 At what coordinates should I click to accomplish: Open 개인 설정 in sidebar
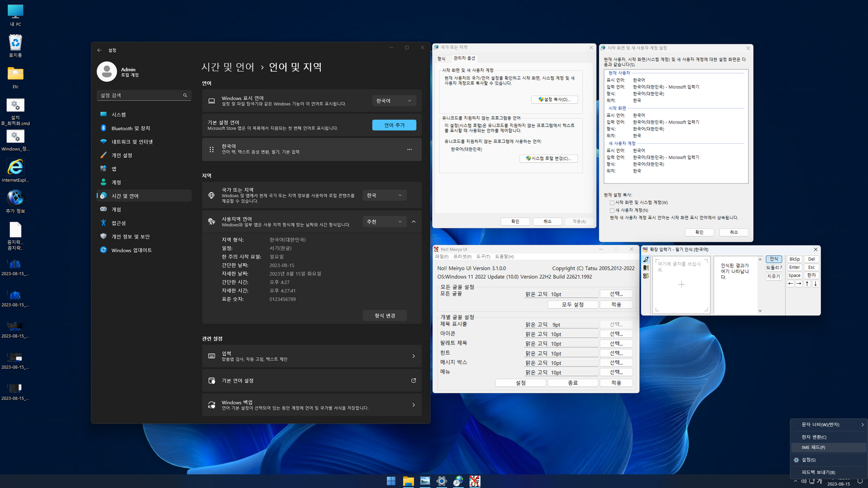tap(144, 155)
